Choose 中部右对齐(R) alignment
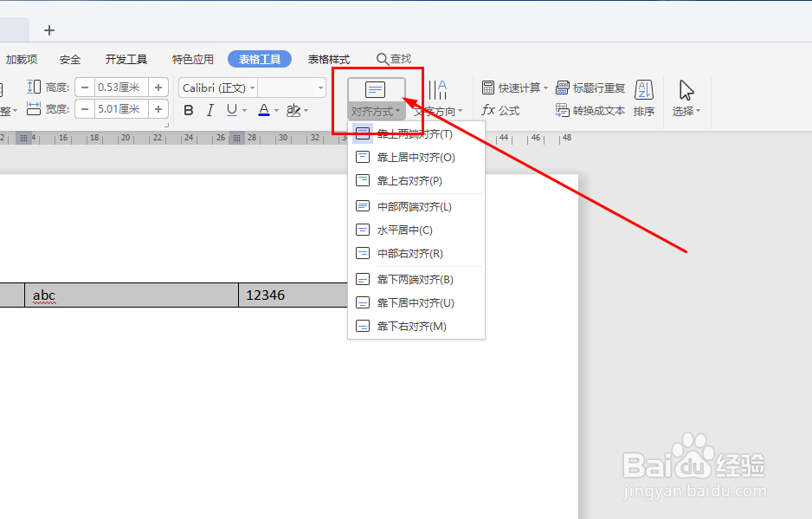The height and width of the screenshot is (519, 812). point(416,253)
